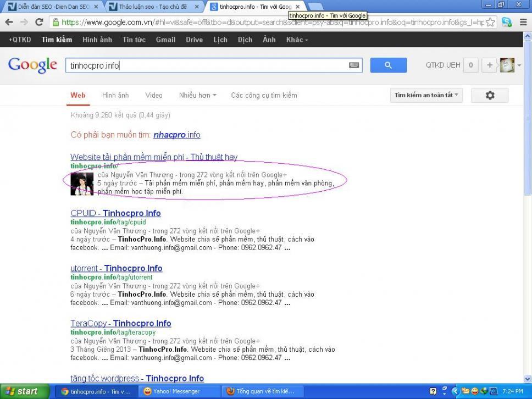Click the author photo thumbnail in first result
Screen dimensions: 532x399
tap(82, 184)
